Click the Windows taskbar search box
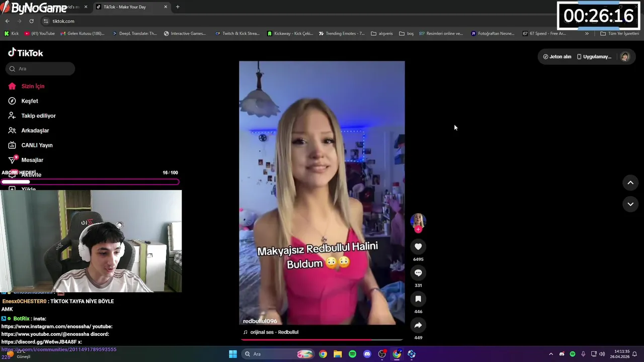This screenshot has height=362, width=644. pyautogui.click(x=278, y=354)
